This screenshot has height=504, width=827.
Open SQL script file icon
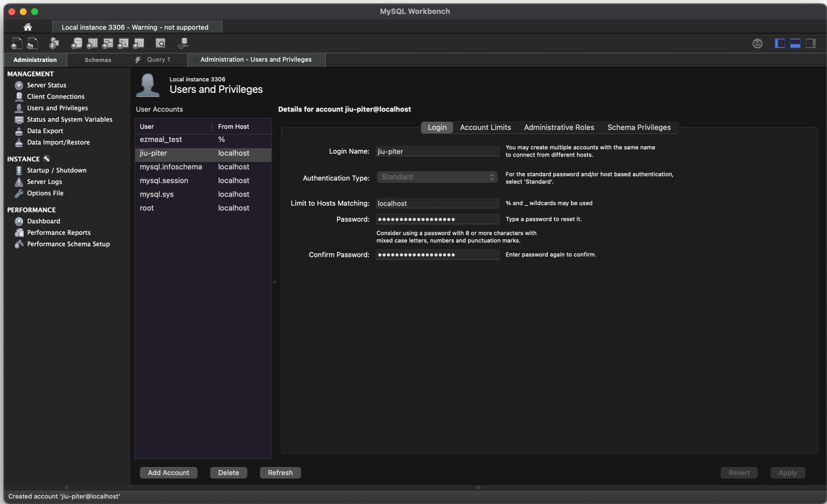(x=33, y=43)
